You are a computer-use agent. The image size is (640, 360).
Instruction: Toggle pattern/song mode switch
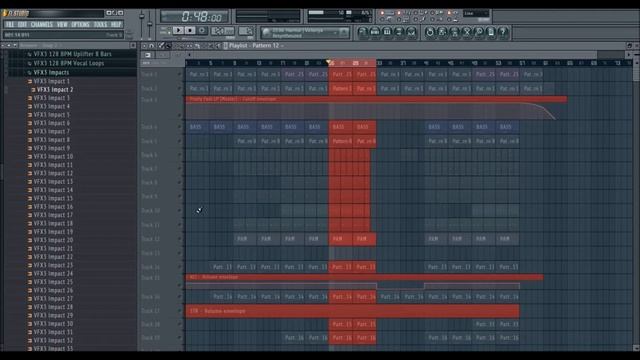pos(166,31)
